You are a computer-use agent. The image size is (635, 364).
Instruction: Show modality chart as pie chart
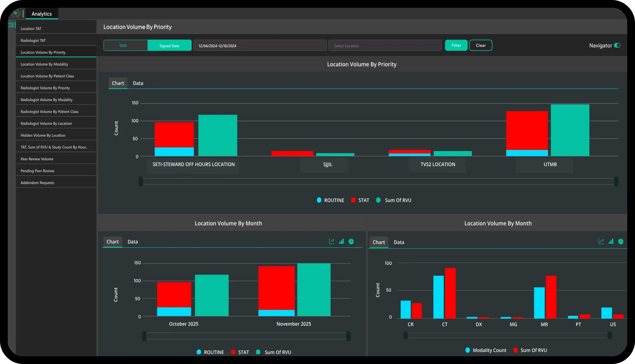coord(621,242)
